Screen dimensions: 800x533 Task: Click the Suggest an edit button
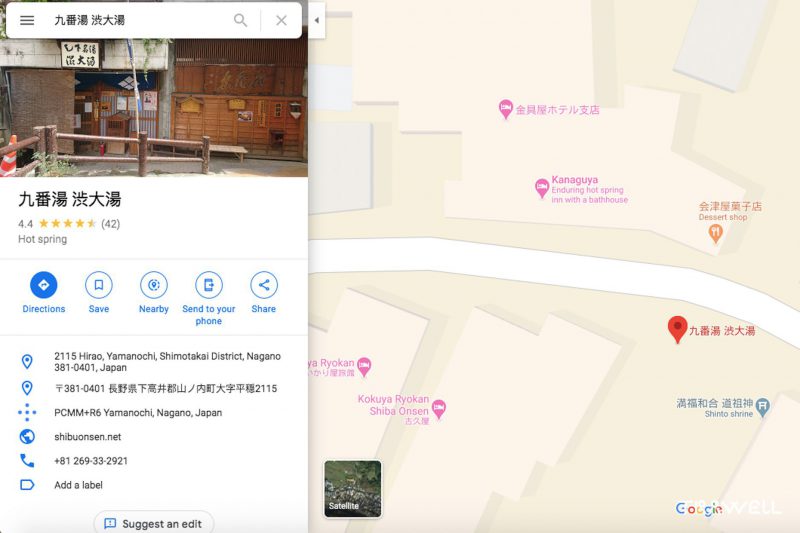pyautogui.click(x=154, y=523)
